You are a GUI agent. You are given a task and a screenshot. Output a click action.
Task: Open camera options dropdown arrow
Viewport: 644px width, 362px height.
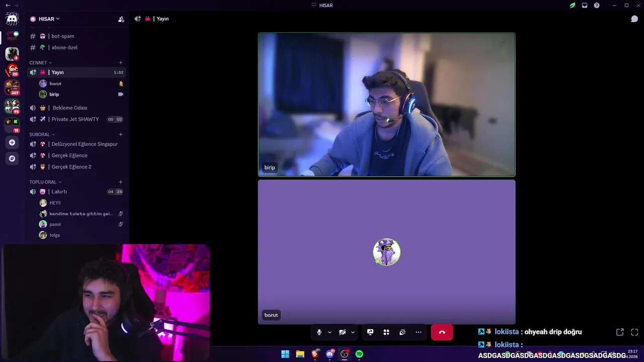click(353, 332)
